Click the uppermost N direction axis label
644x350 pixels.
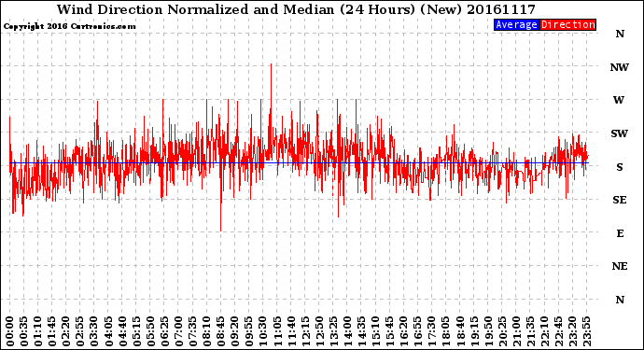[x=620, y=35]
